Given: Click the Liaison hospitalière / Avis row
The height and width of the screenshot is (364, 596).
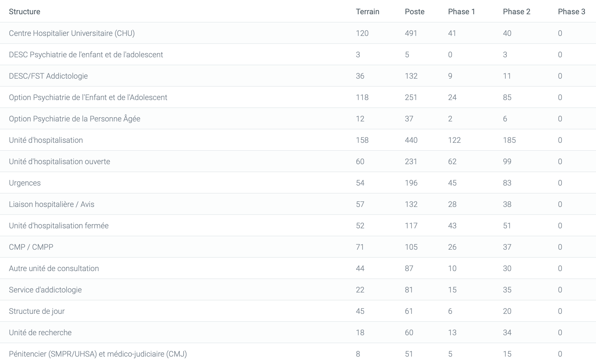Looking at the screenshot, I should [x=51, y=204].
